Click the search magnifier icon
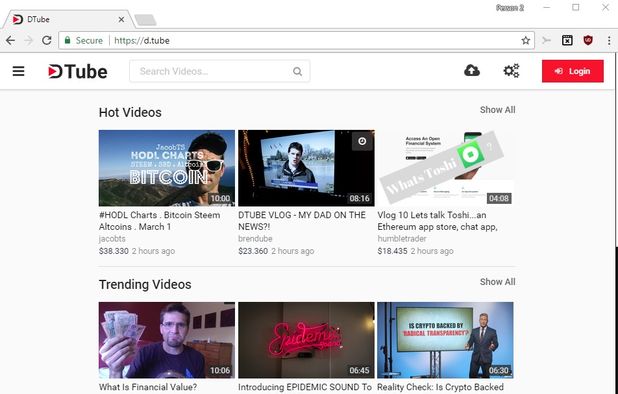618x394 pixels. tap(298, 71)
